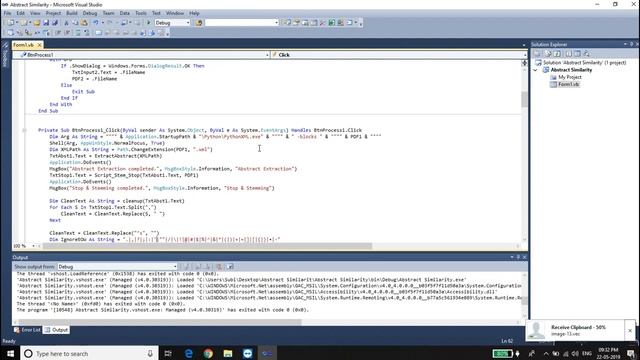
Task: Click the Paste clipboard icon
Action: point(84,23)
